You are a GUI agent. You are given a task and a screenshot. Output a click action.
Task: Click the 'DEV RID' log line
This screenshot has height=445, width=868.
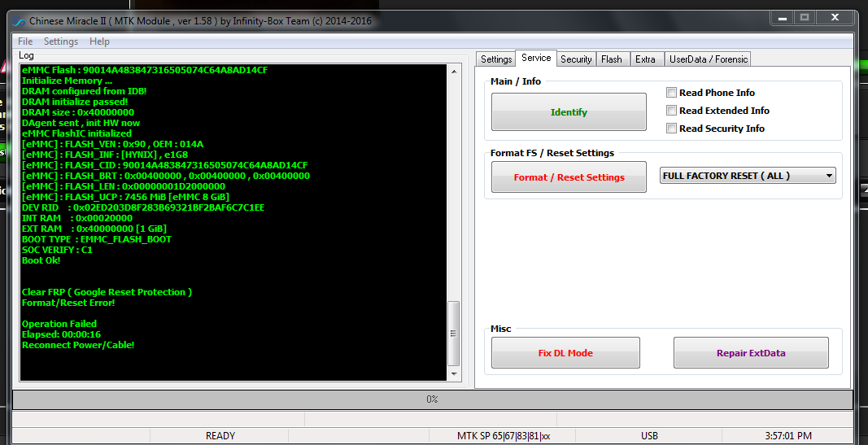[x=143, y=207]
